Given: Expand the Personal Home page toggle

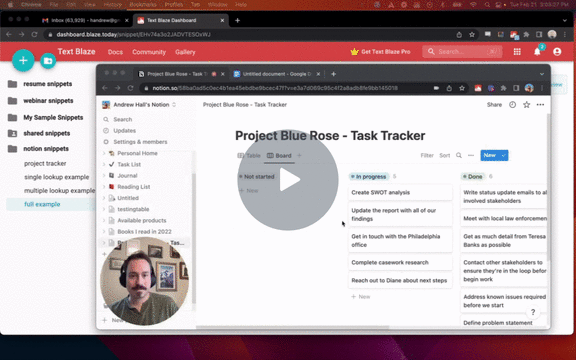Looking at the screenshot, I should 104,153.
